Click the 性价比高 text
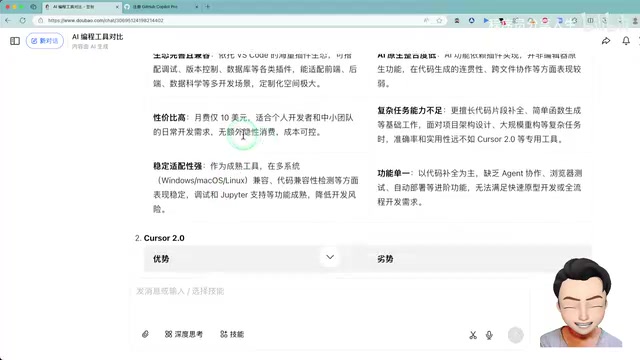Viewport: 640px width, 360px height. (169, 118)
